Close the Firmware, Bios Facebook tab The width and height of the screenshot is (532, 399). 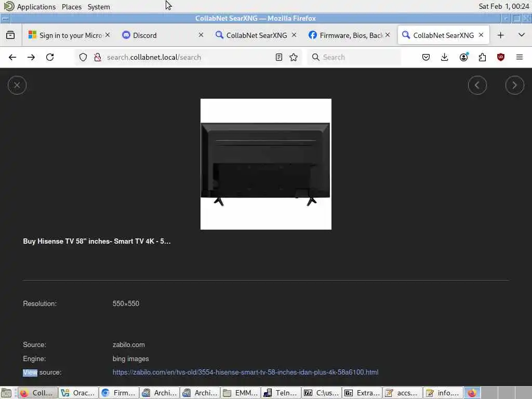tap(388, 35)
